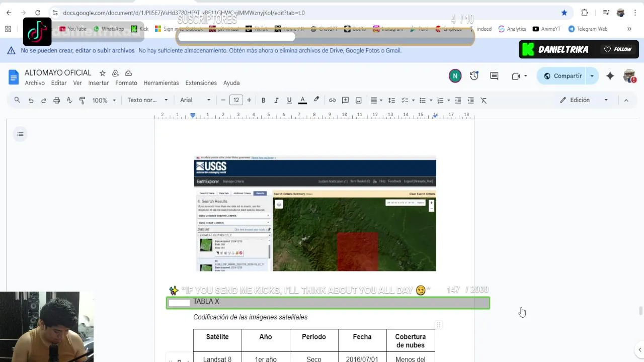Screen dimensions: 644x362
Task: Open text alignment dropdown
Action: click(x=377, y=100)
